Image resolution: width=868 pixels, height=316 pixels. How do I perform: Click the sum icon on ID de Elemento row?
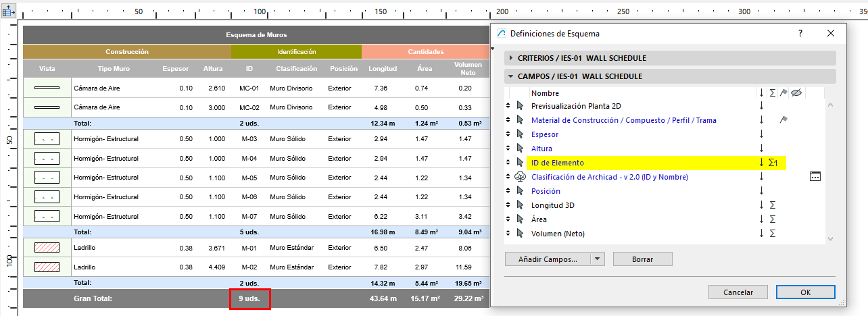click(773, 163)
